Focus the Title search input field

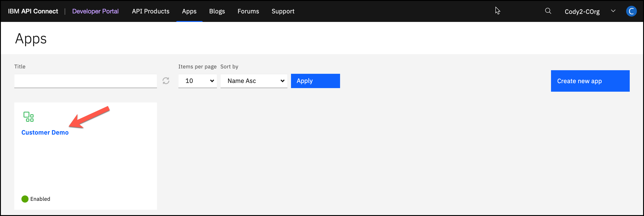point(85,81)
